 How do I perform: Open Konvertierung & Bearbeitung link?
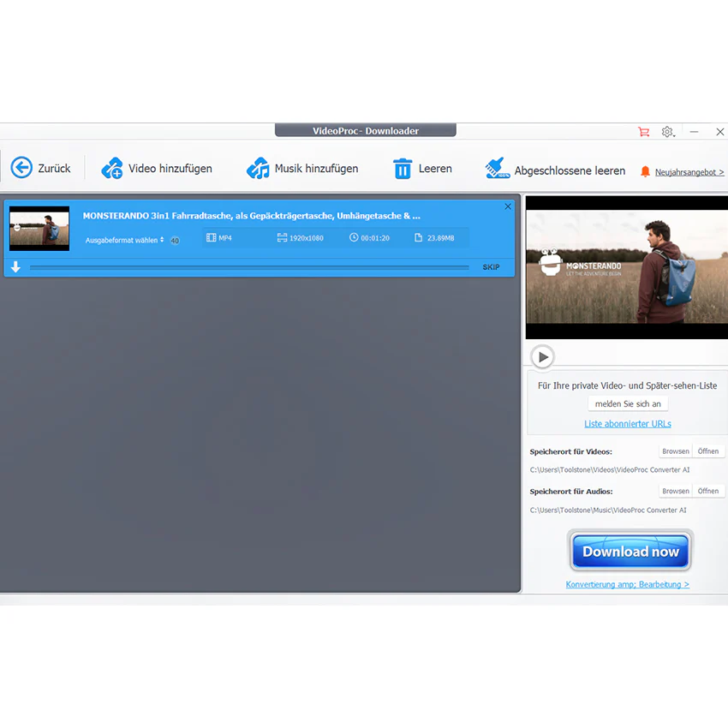tap(627, 584)
